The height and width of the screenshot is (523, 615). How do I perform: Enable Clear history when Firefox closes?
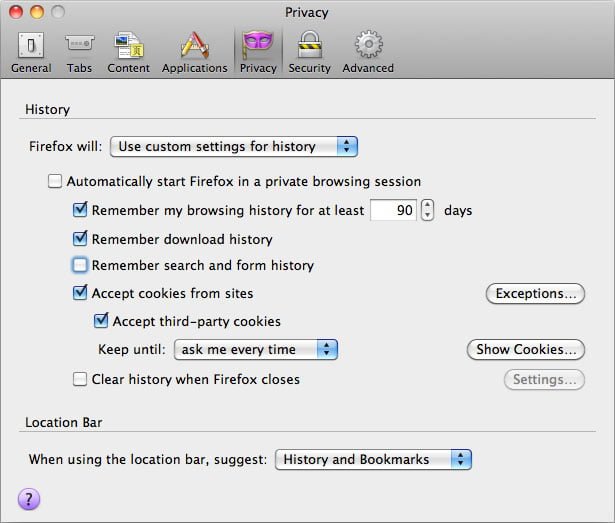[81, 380]
